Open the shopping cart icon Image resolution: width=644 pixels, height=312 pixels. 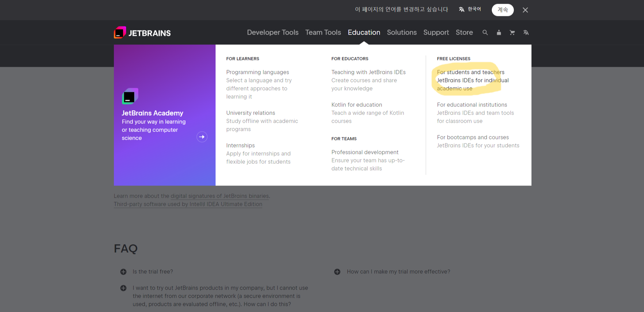click(512, 33)
